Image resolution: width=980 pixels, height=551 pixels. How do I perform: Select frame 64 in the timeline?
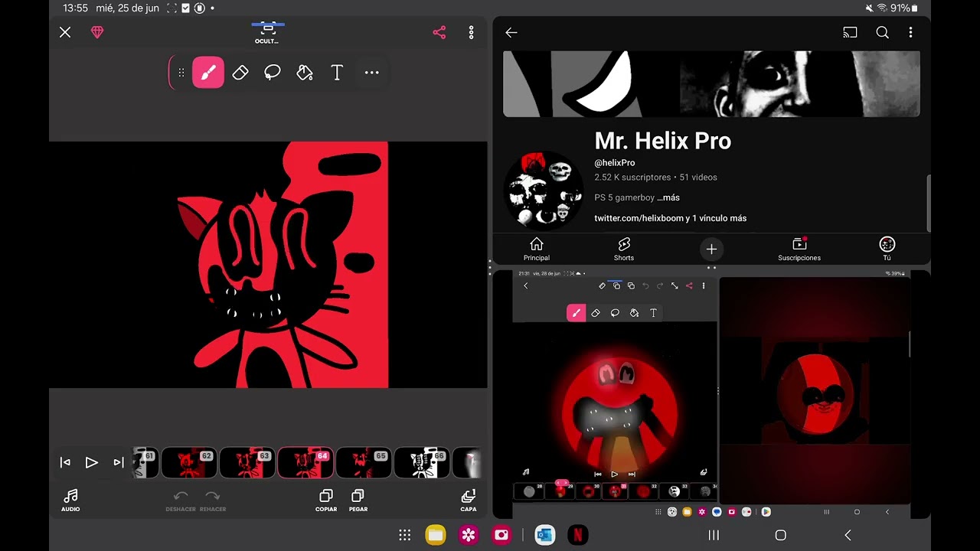pyautogui.click(x=305, y=463)
